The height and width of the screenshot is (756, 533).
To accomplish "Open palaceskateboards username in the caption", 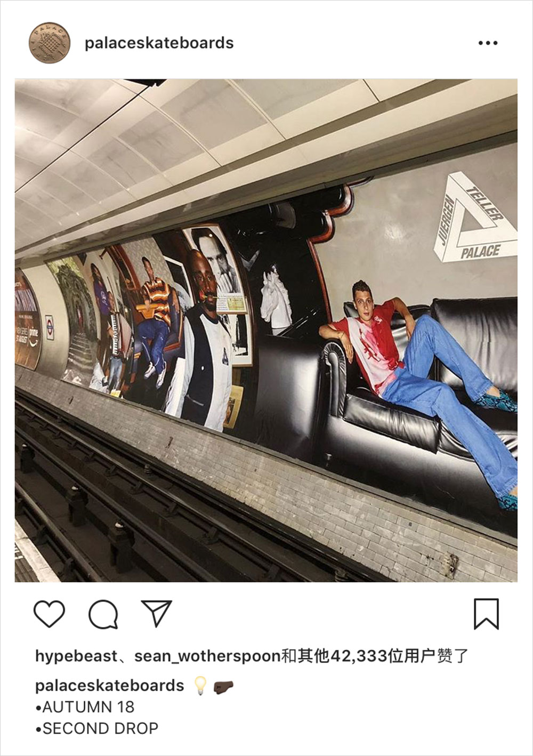I will pyautogui.click(x=109, y=686).
